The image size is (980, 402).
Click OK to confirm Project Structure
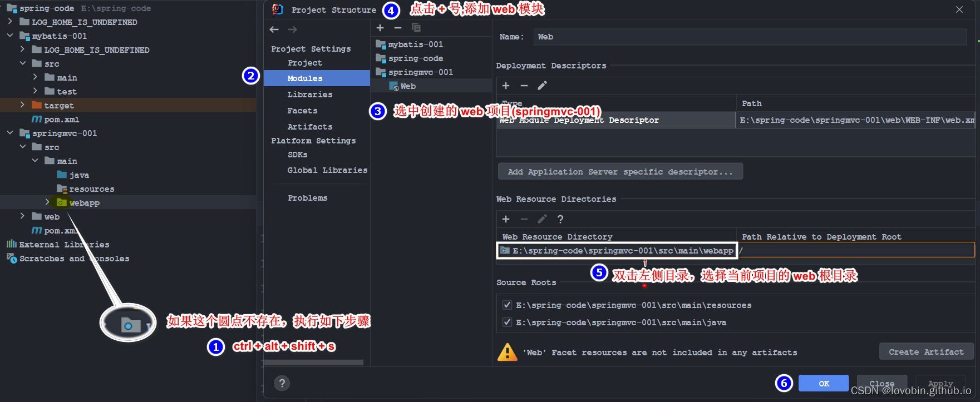click(x=824, y=383)
